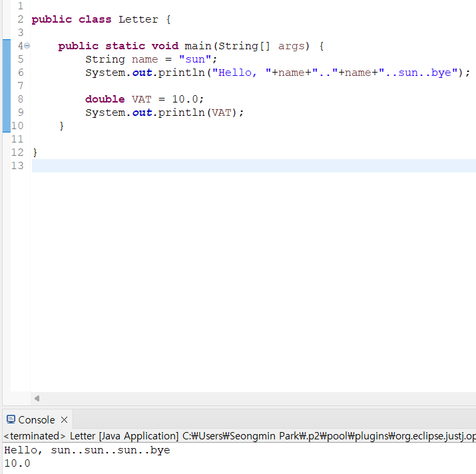The height and width of the screenshot is (474, 476).
Task: Select the "sun" string literal on line 5
Action: pyautogui.click(x=195, y=59)
